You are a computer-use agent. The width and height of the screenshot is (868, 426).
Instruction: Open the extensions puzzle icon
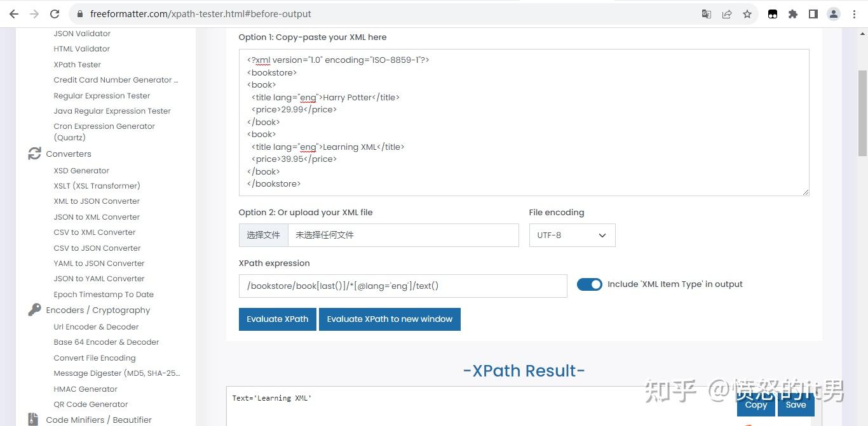click(793, 13)
